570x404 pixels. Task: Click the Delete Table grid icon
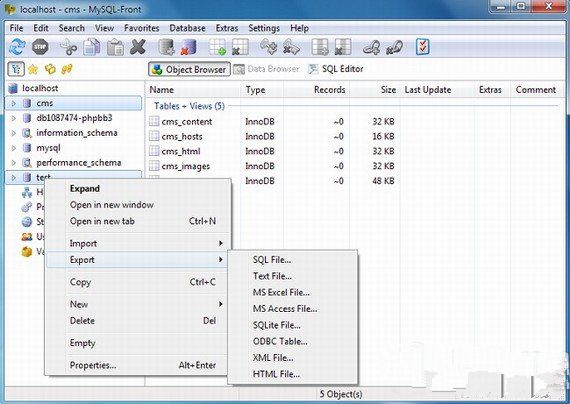click(x=240, y=47)
